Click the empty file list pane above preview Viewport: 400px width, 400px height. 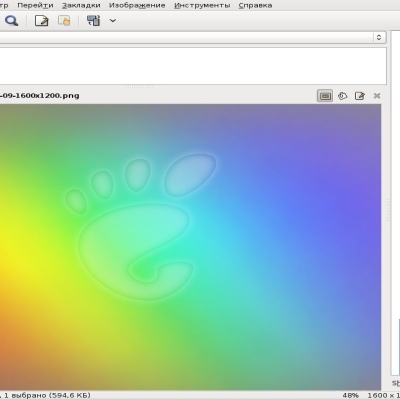[193, 66]
